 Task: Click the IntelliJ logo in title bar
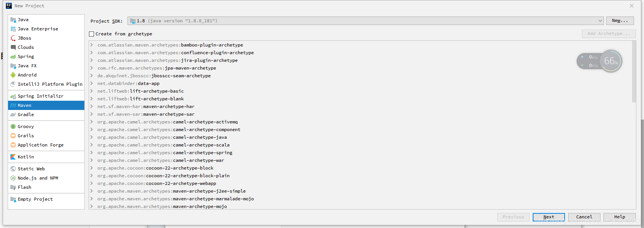click(9, 6)
